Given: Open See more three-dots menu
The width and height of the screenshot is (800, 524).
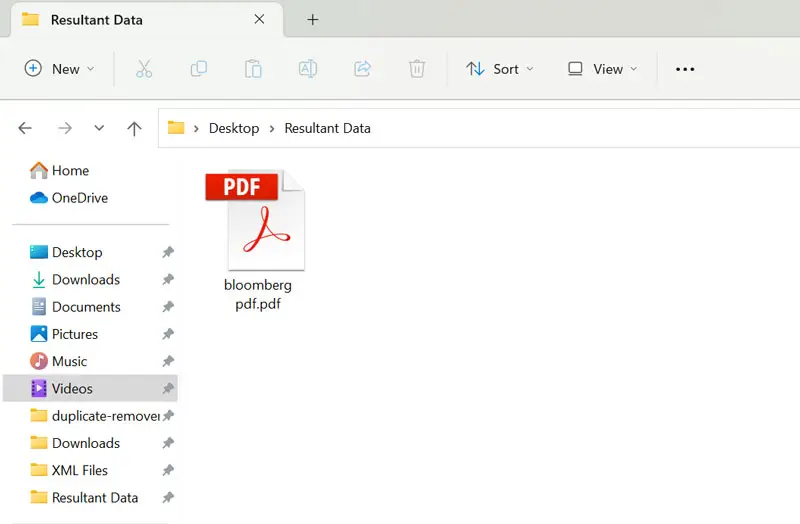Looking at the screenshot, I should [685, 69].
